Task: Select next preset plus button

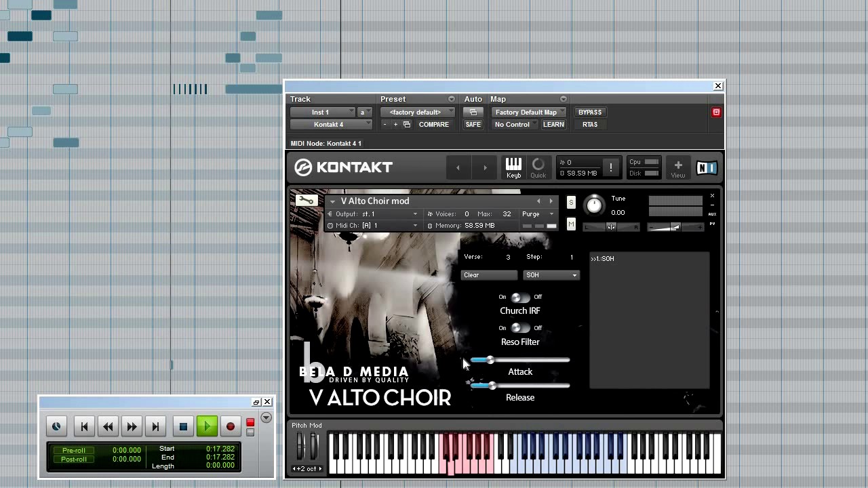Action: (395, 125)
